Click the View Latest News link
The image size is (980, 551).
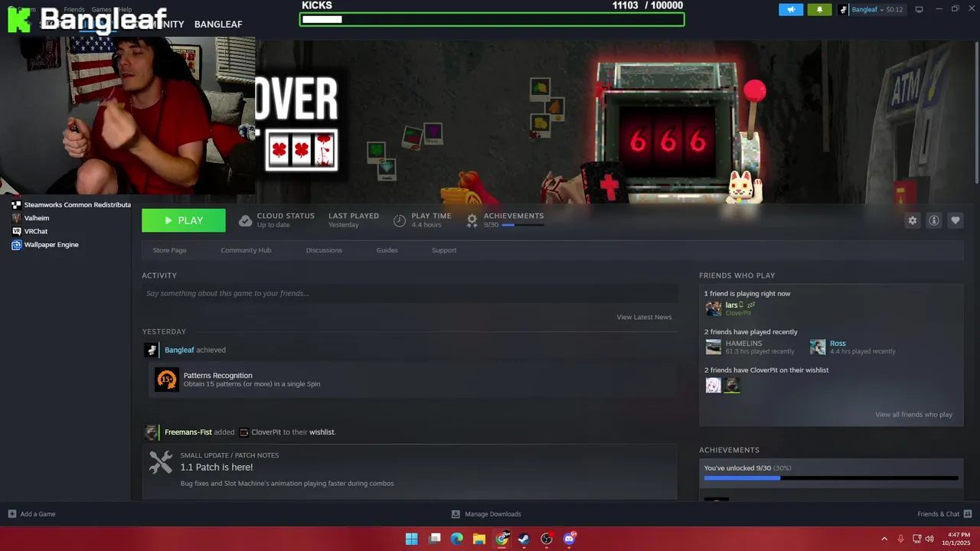(x=644, y=317)
